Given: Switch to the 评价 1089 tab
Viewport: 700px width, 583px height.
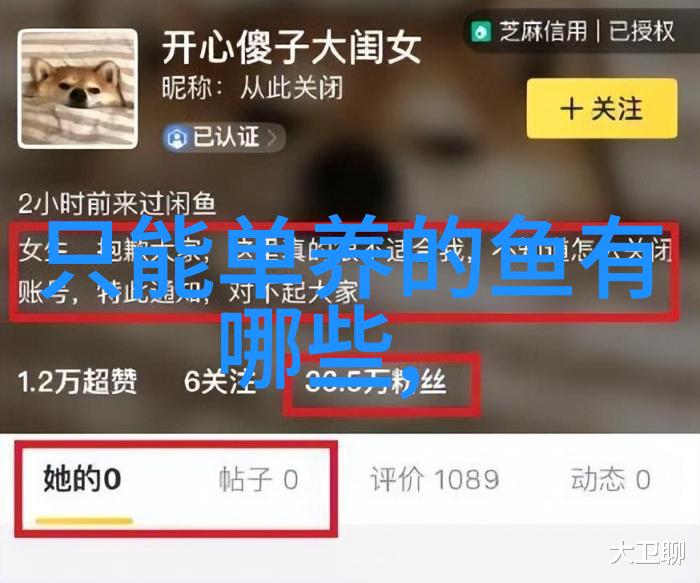Looking at the screenshot, I should (434, 480).
